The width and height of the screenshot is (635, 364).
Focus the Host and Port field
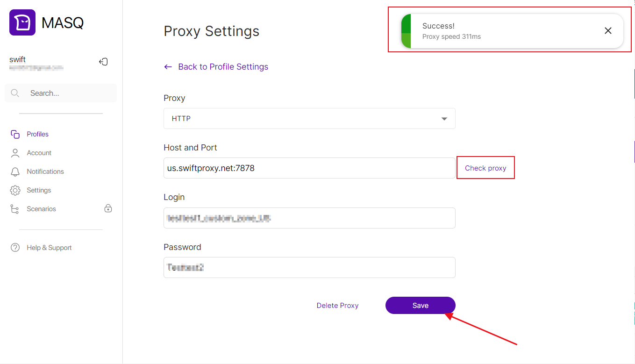(x=309, y=168)
